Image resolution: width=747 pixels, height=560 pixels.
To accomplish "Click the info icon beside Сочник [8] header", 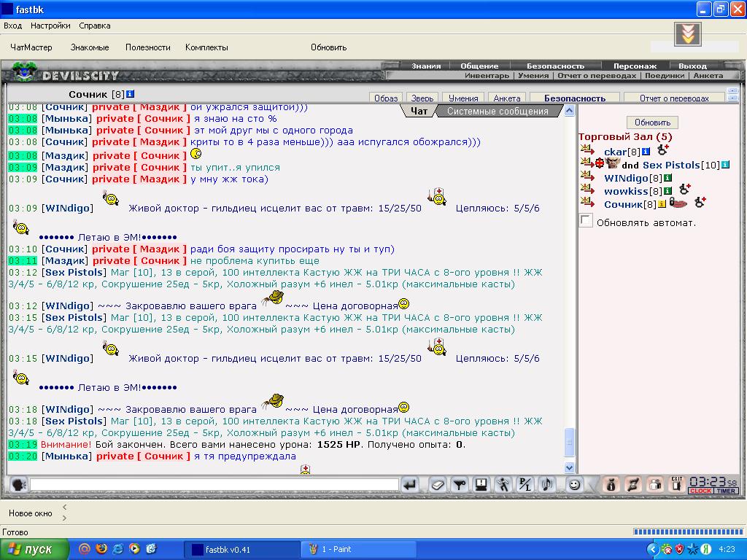I will coord(130,94).
